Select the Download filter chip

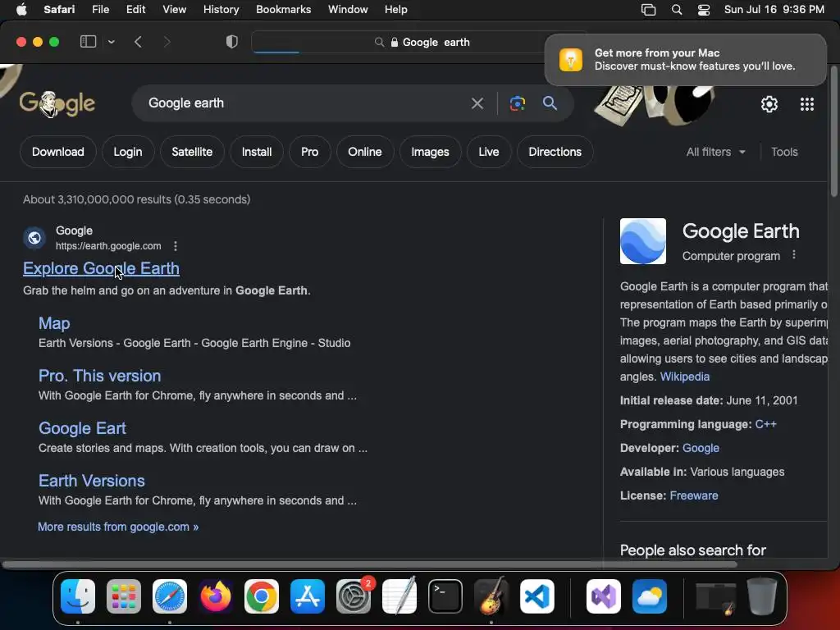[x=58, y=152]
